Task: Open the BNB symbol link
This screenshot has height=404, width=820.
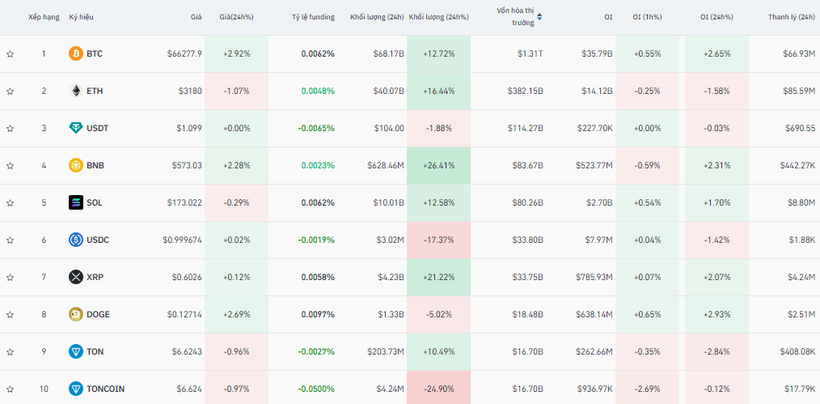Action: pyautogui.click(x=95, y=166)
